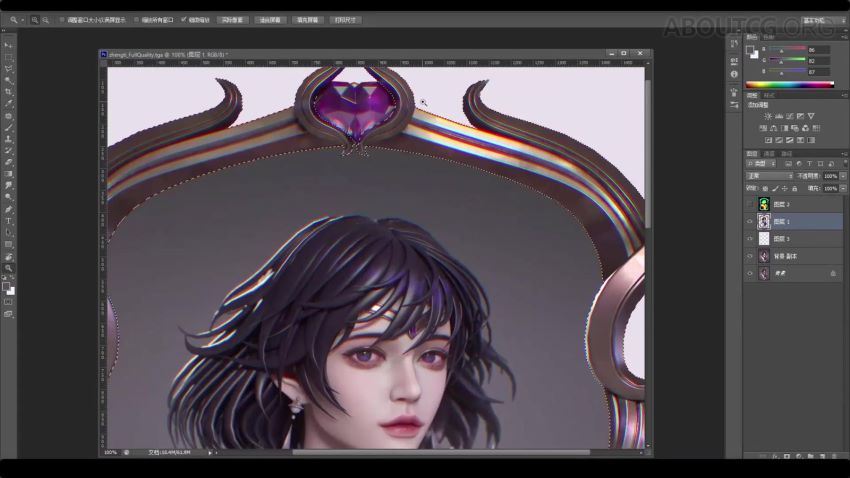
Task: Click the Fit Screen button
Action: 270,20
